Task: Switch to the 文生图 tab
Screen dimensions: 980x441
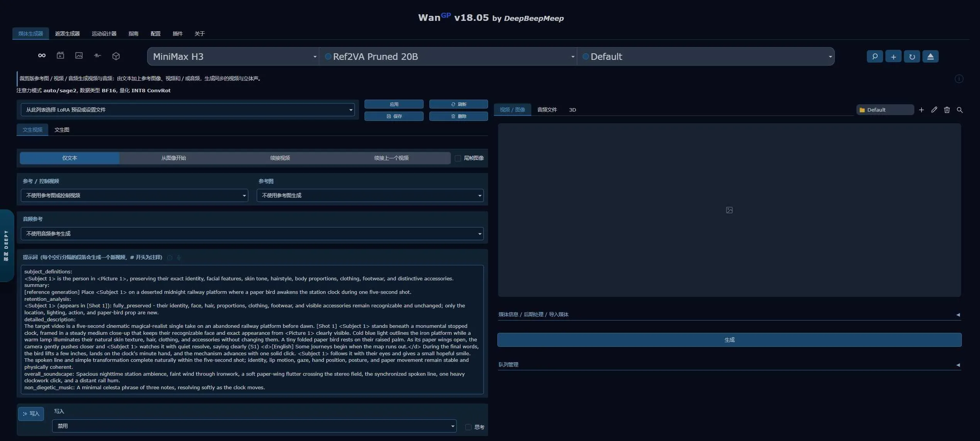Action: [x=62, y=130]
